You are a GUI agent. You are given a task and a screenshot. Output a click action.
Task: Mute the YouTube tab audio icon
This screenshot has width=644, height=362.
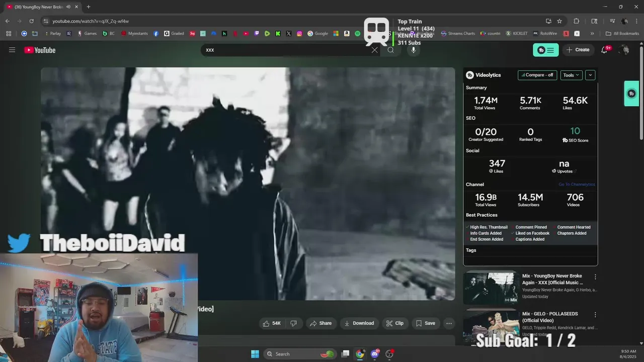click(x=68, y=7)
